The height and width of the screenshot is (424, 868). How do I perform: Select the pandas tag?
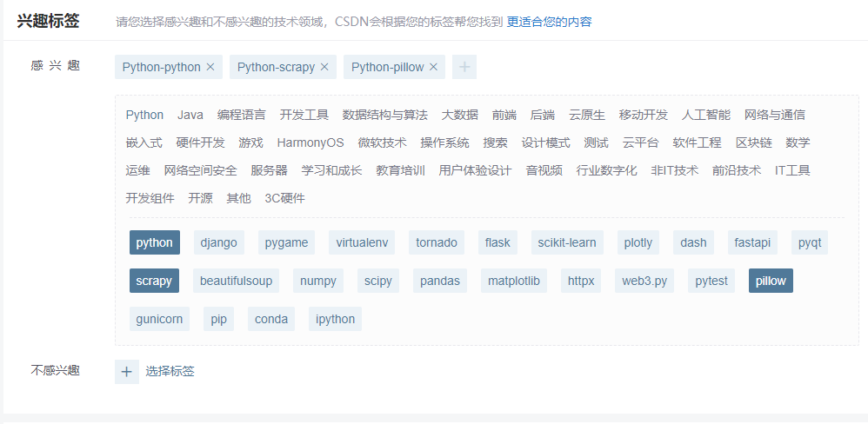[440, 281]
